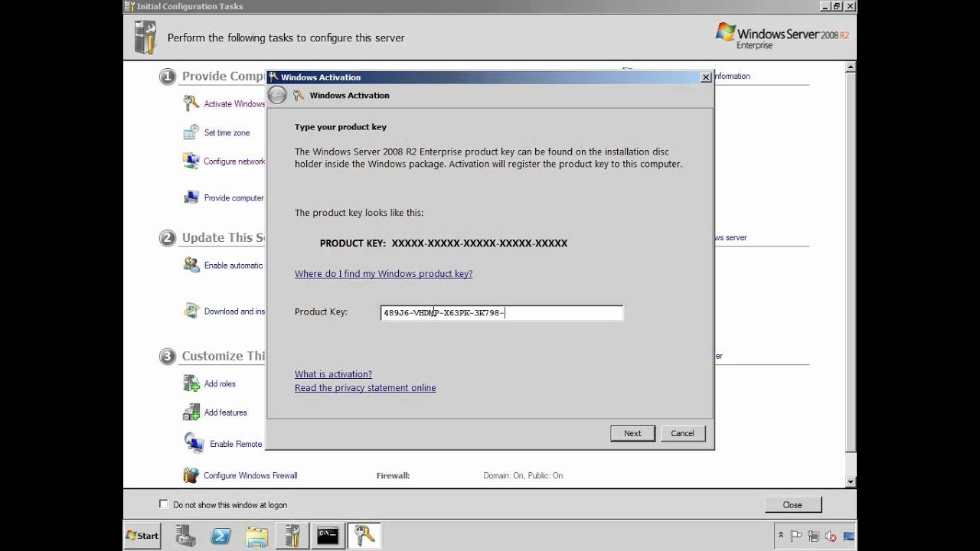Check 'Do not show this window at logon'

coord(163,504)
